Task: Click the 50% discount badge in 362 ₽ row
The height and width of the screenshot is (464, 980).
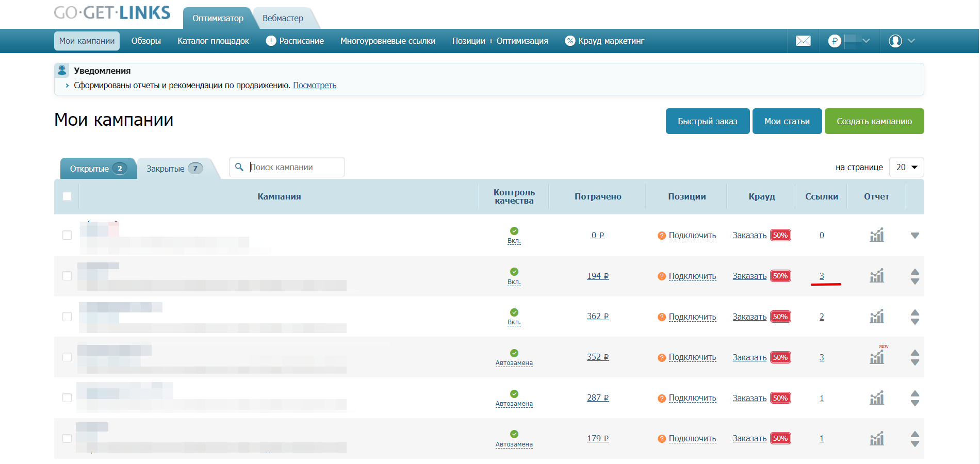Action: click(x=780, y=317)
